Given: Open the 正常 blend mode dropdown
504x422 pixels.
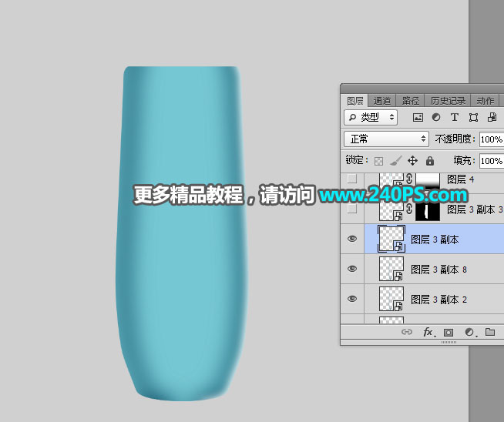Looking at the screenshot, I should 386,139.
